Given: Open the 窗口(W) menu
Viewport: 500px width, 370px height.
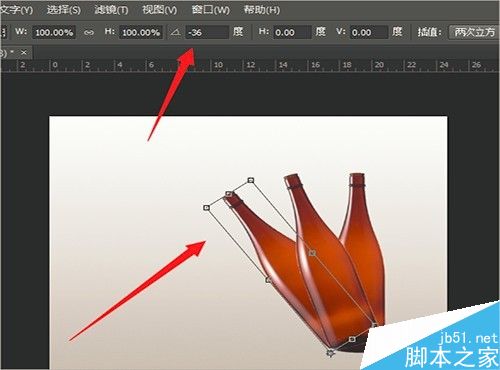Looking at the screenshot, I should click(x=210, y=10).
